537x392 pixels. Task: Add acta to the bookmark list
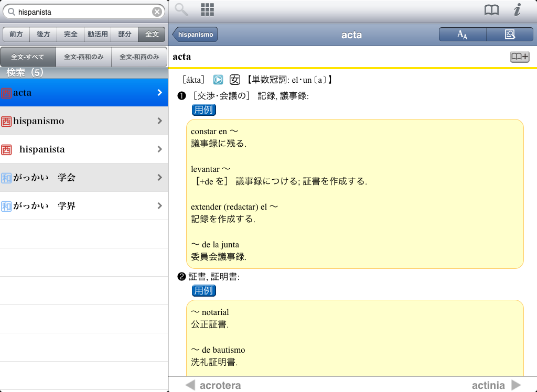tap(520, 57)
